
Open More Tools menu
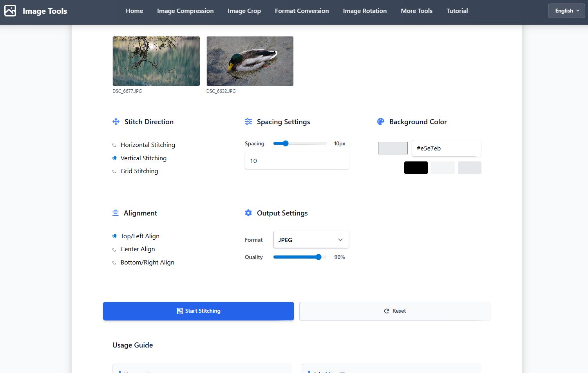tap(416, 11)
